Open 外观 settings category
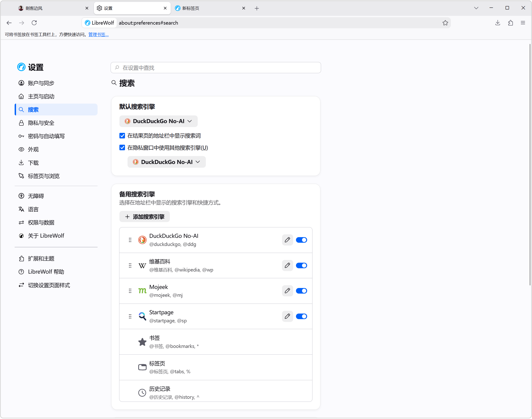Image resolution: width=532 pixels, height=419 pixels. [56, 149]
